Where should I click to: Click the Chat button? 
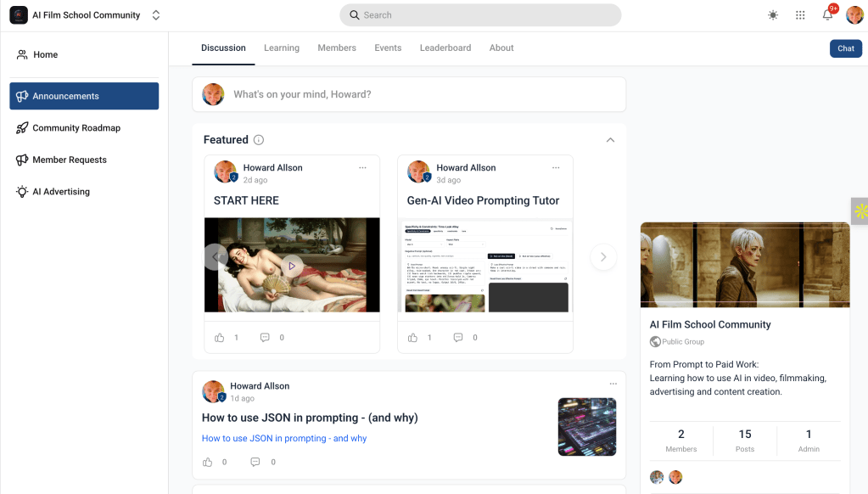point(845,48)
